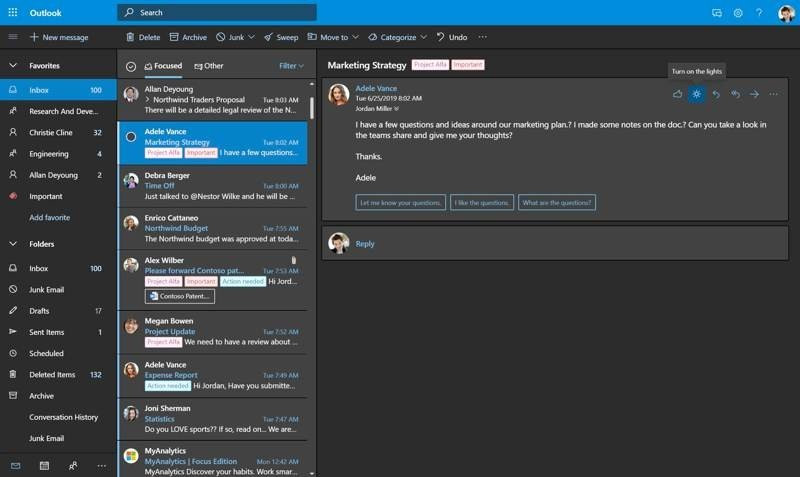
Task: Click the Delete trash icon in toolbar
Action: pos(130,37)
